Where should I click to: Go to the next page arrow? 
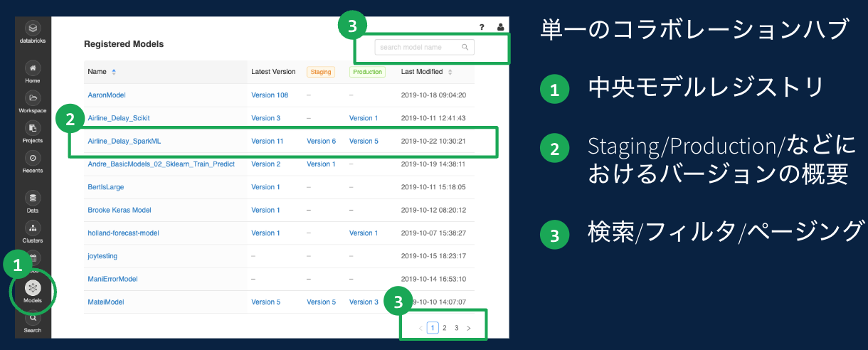(x=469, y=328)
